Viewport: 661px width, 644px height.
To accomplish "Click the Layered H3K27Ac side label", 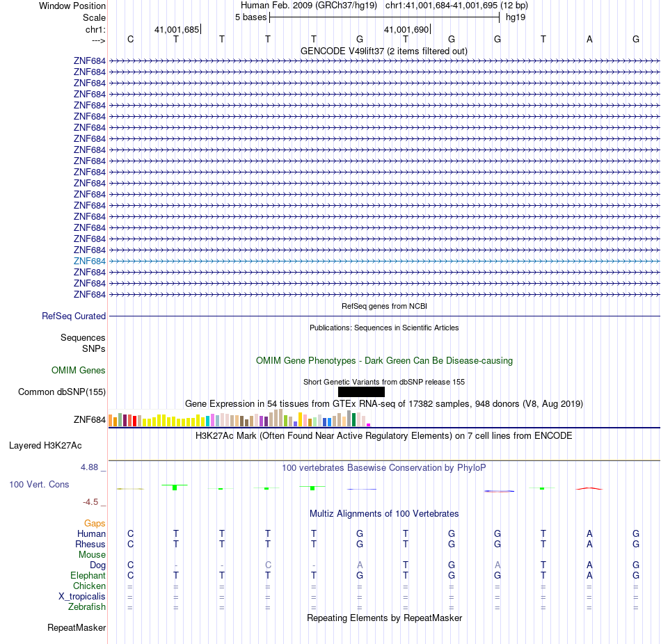I will tap(45, 446).
